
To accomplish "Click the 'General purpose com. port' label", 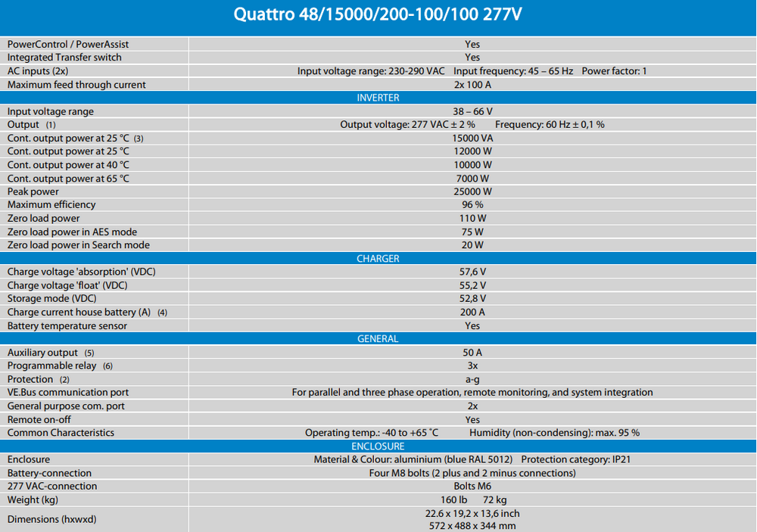I will (66, 406).
